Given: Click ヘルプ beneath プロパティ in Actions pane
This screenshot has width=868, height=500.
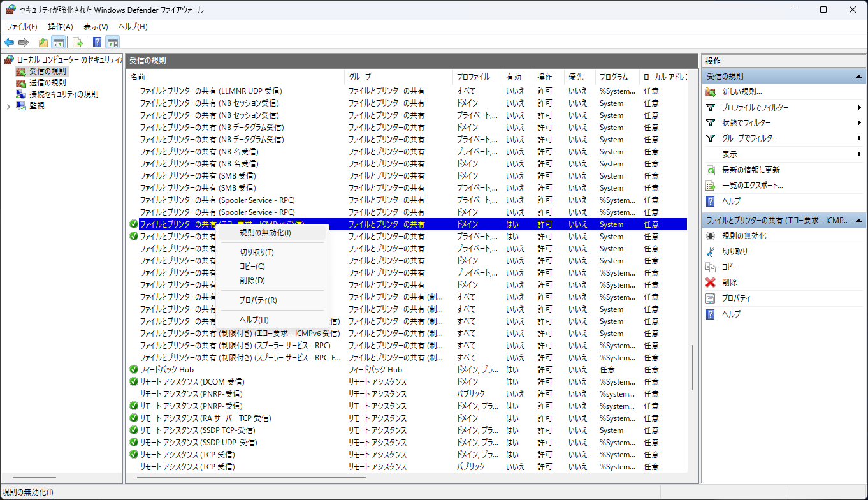Looking at the screenshot, I should (731, 314).
